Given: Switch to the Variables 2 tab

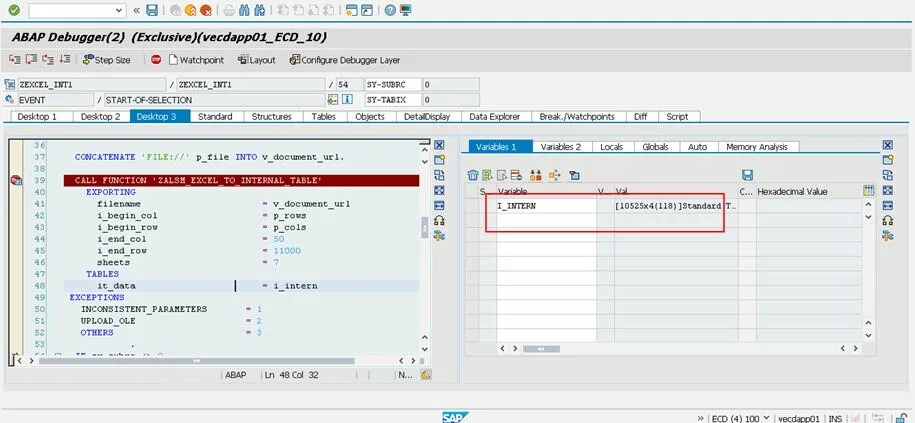Looking at the screenshot, I should tap(561, 147).
